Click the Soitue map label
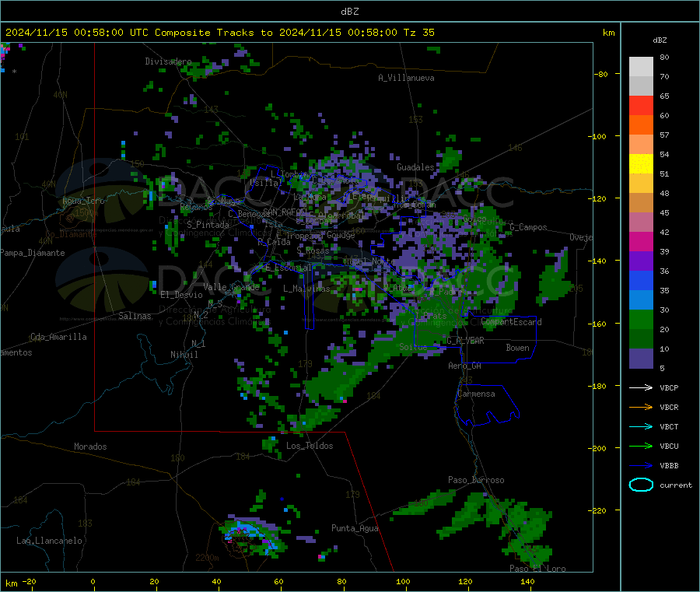The width and height of the screenshot is (700, 592). 413,346
